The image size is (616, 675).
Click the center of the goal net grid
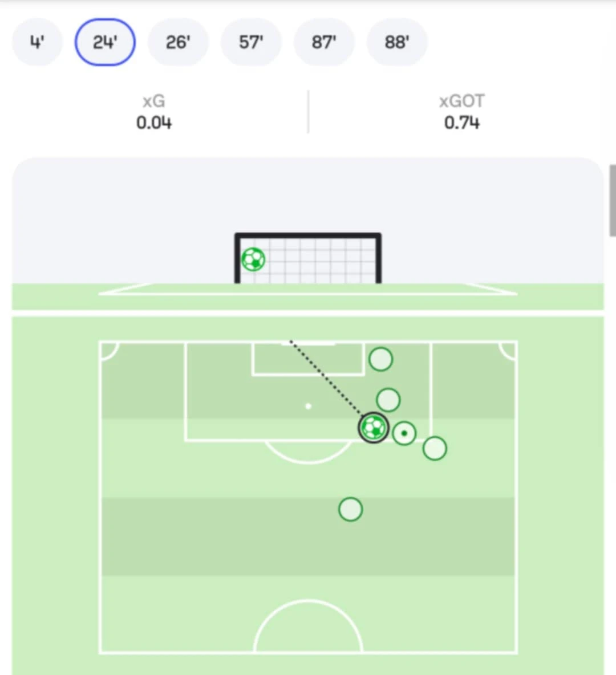(309, 260)
